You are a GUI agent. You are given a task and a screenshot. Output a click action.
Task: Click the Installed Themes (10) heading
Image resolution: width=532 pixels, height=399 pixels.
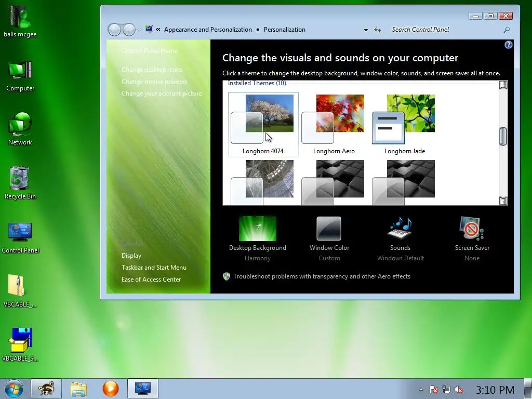tap(257, 83)
